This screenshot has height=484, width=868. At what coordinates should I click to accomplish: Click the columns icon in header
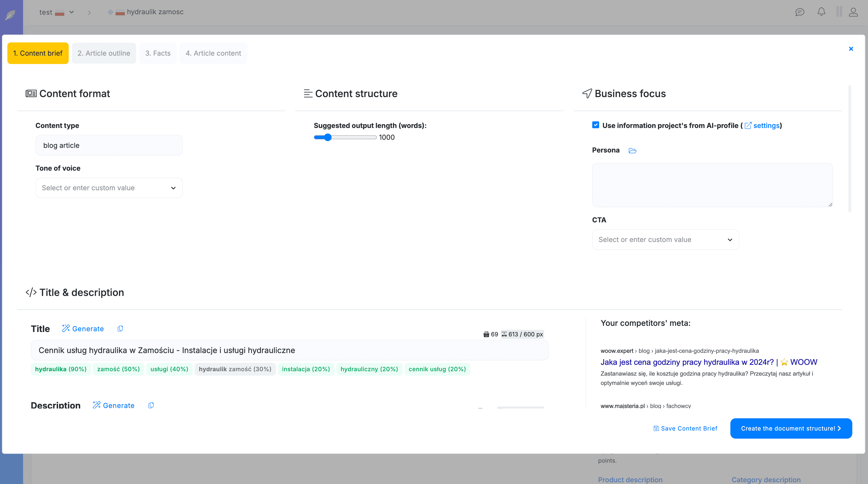(839, 12)
